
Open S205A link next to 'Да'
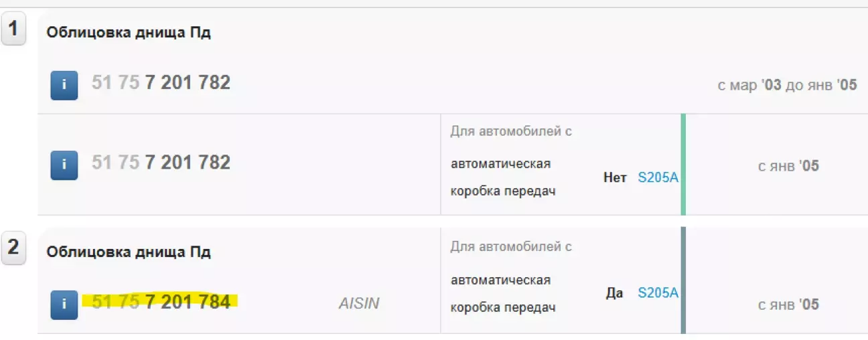click(658, 292)
